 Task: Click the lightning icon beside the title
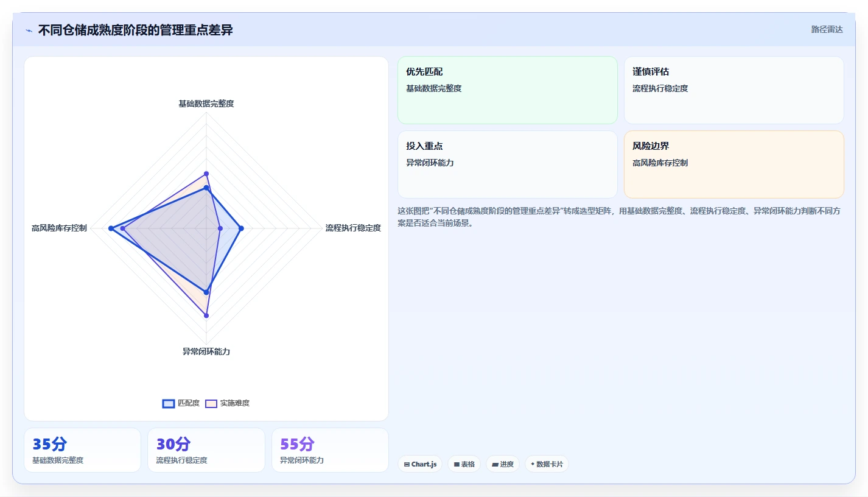click(29, 30)
